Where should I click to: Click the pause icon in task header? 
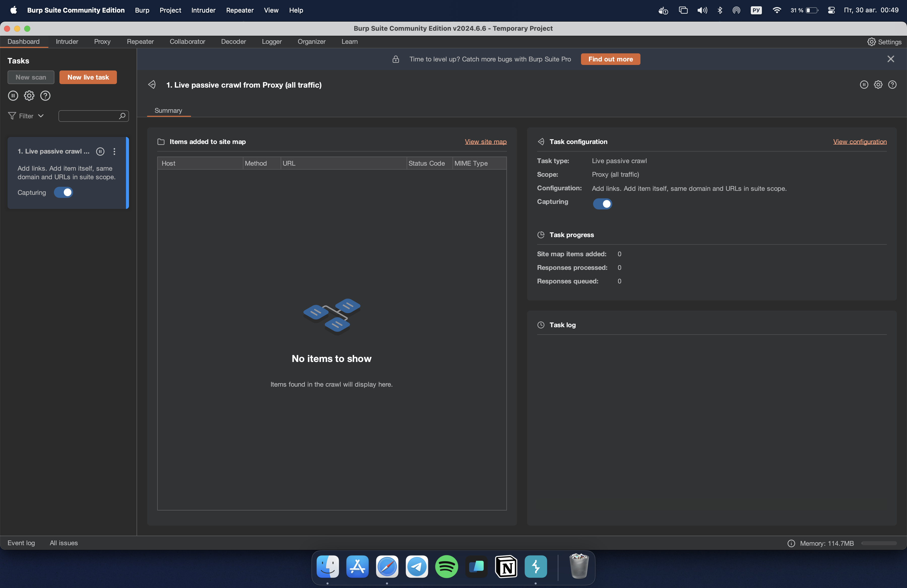tap(864, 85)
